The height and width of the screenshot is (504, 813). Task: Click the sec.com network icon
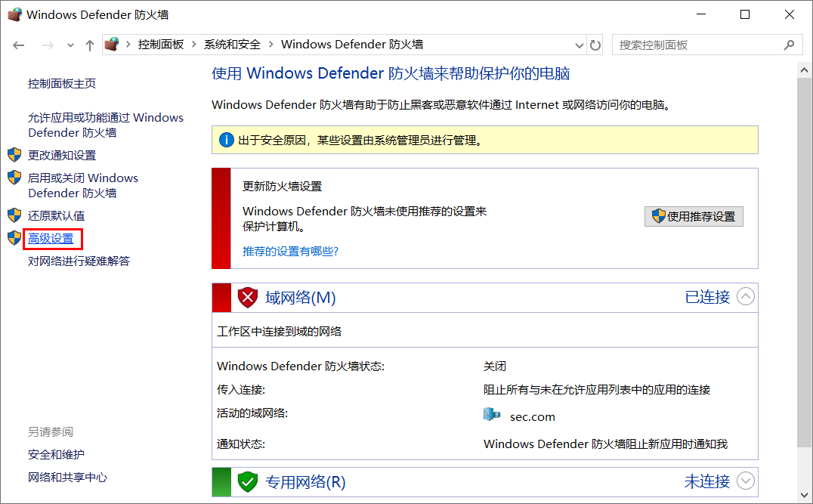pyautogui.click(x=492, y=414)
